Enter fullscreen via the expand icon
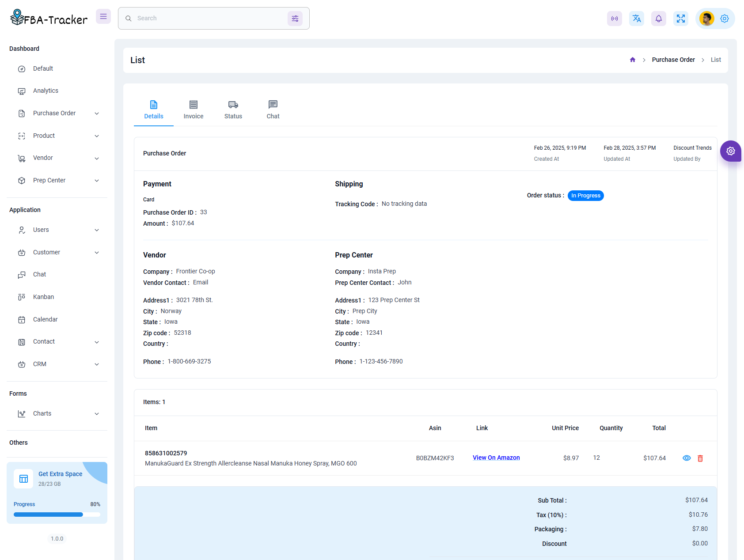The image size is (744, 560). [681, 19]
